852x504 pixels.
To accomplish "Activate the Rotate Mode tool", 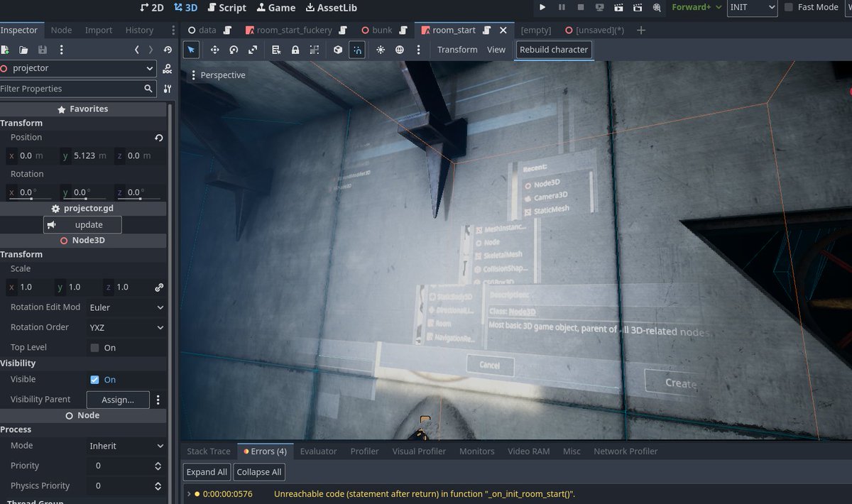I will tap(234, 50).
